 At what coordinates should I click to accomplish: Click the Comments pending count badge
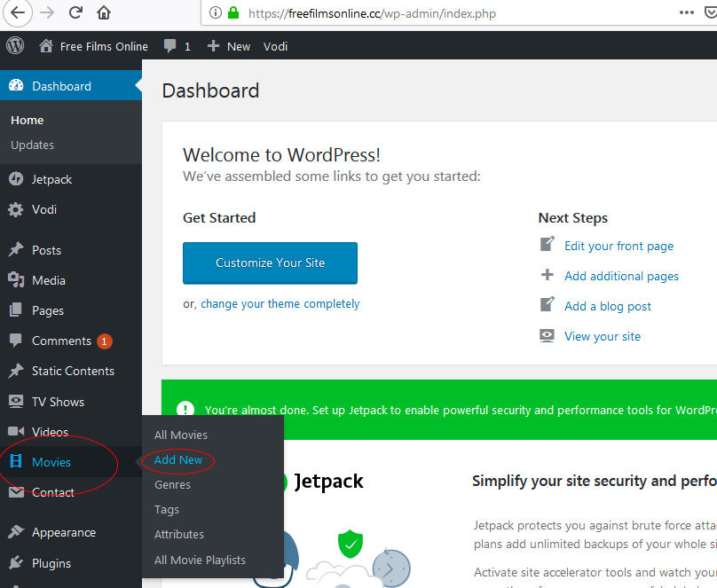click(104, 341)
